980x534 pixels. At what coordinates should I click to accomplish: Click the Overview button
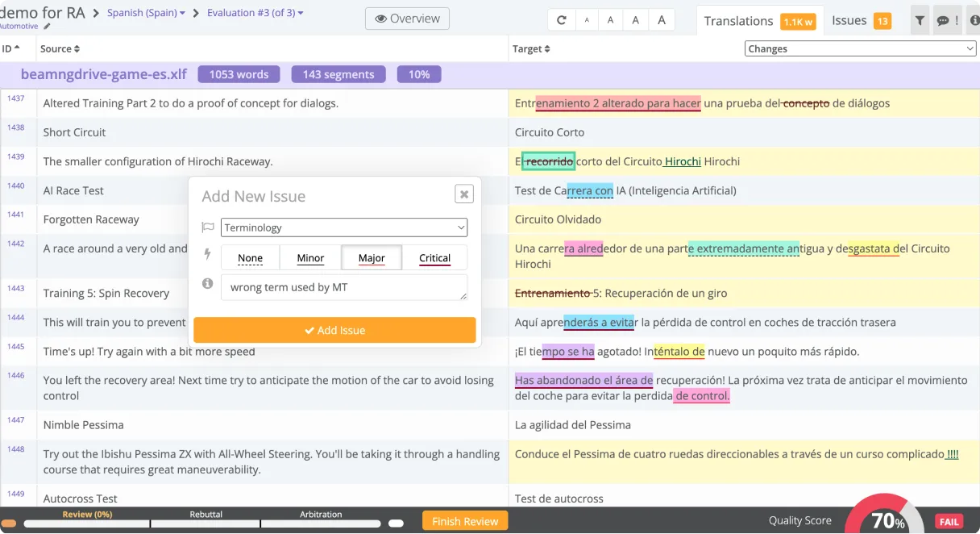(x=407, y=19)
